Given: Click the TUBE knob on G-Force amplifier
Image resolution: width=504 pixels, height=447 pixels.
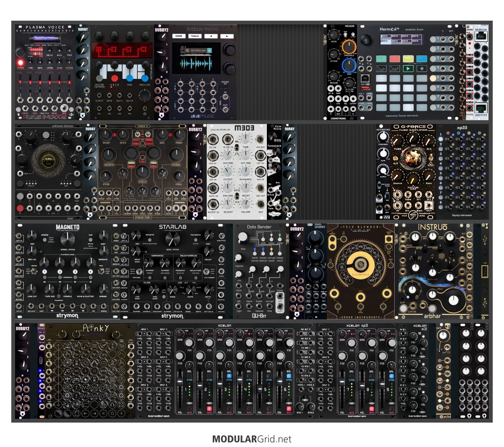Looking at the screenshot, I should click(398, 141).
